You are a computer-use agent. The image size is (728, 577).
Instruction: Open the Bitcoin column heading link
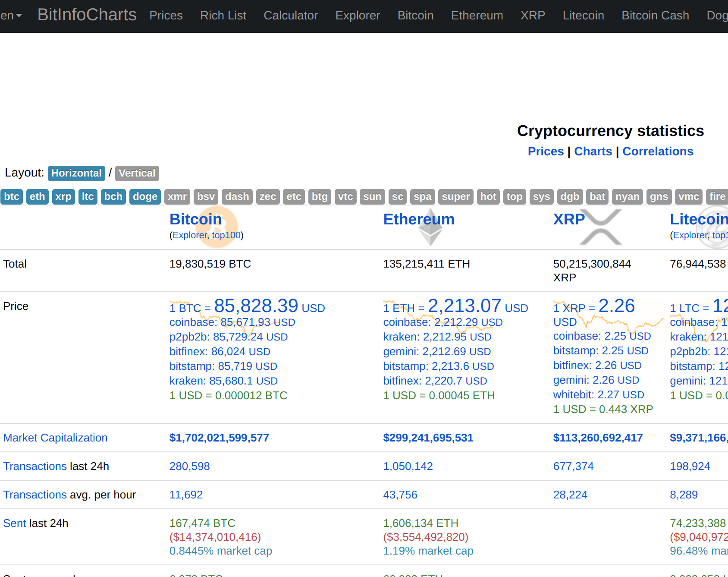[195, 219]
